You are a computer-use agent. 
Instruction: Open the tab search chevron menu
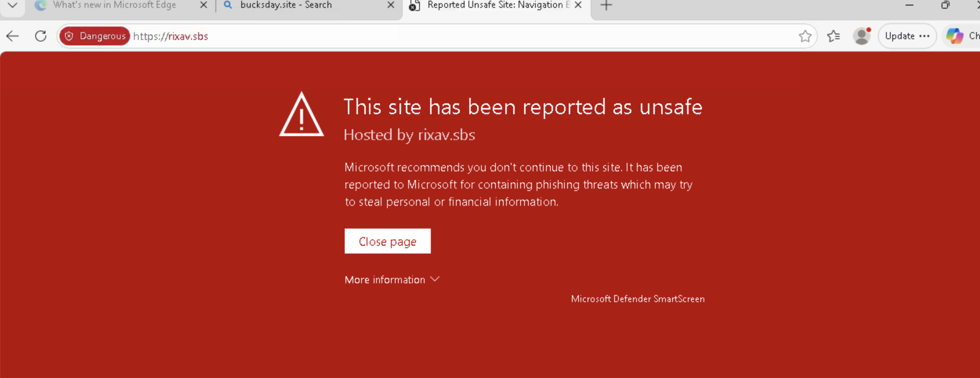click(13, 5)
